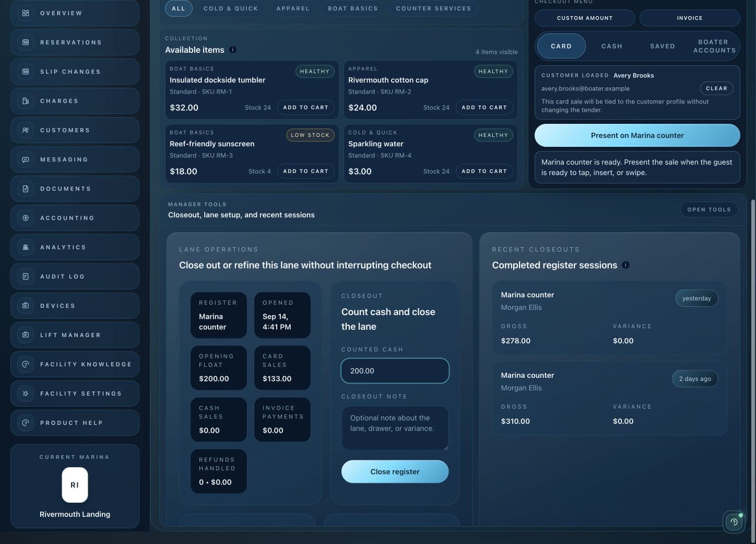Image resolution: width=756 pixels, height=544 pixels.
Task: Click the Lift Manager icon
Action: tap(25, 335)
